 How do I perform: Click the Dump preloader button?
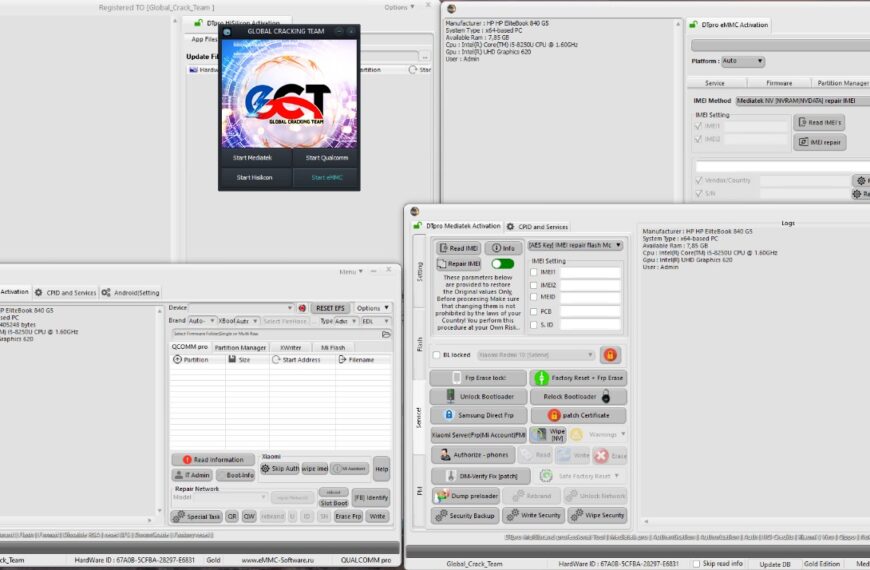click(x=465, y=496)
